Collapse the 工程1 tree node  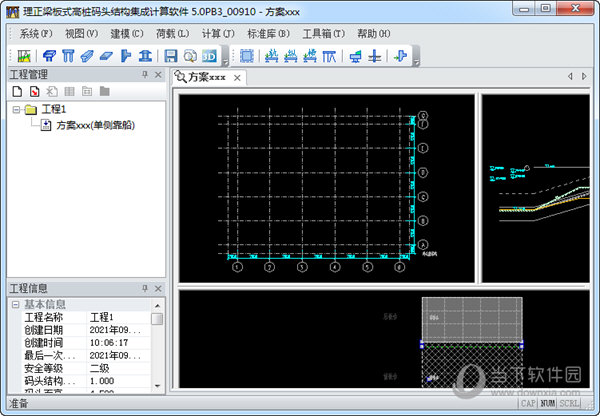pyautogui.click(x=16, y=110)
